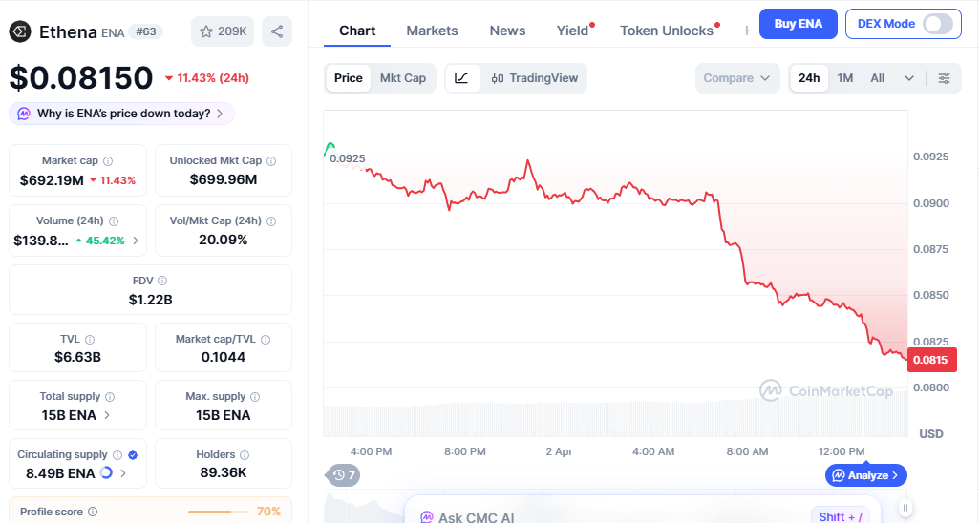The image size is (980, 523).
Task: Click the Unlocked Mkt Cap info icon
Action: click(271, 161)
